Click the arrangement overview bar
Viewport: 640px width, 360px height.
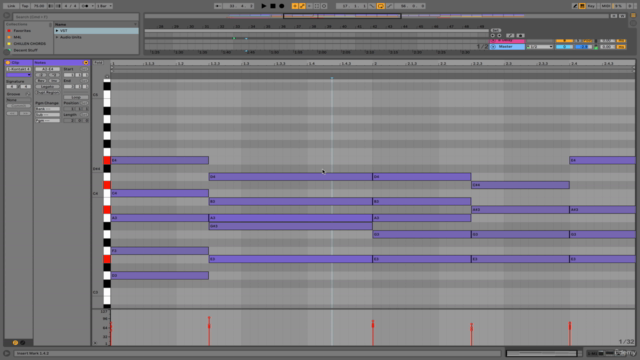click(376, 16)
